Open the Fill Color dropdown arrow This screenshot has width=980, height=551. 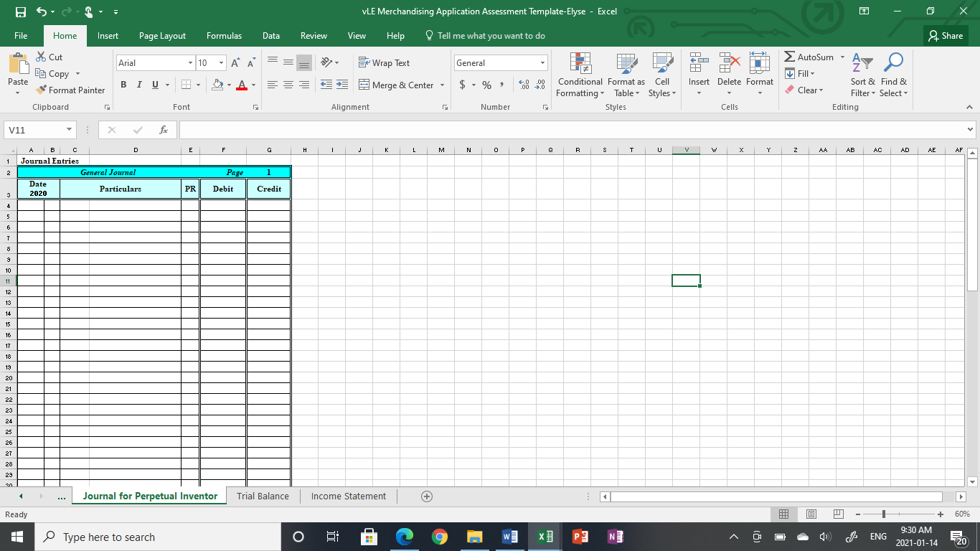[228, 85]
